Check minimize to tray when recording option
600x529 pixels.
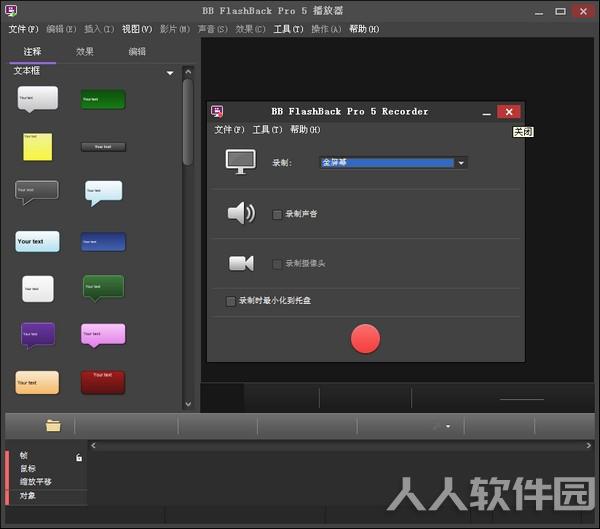tap(231, 301)
